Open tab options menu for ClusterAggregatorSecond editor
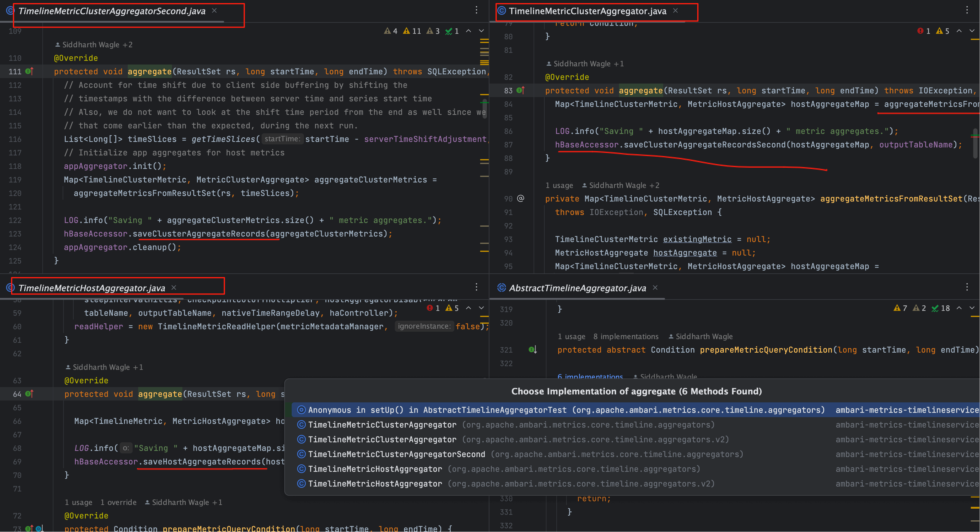Viewport: 980px width, 532px height. [476, 10]
